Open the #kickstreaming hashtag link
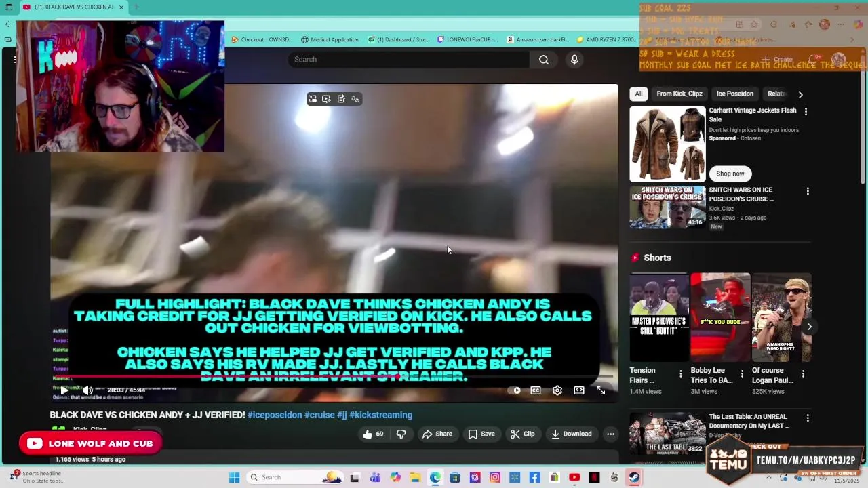The width and height of the screenshot is (868, 488). coord(381,415)
